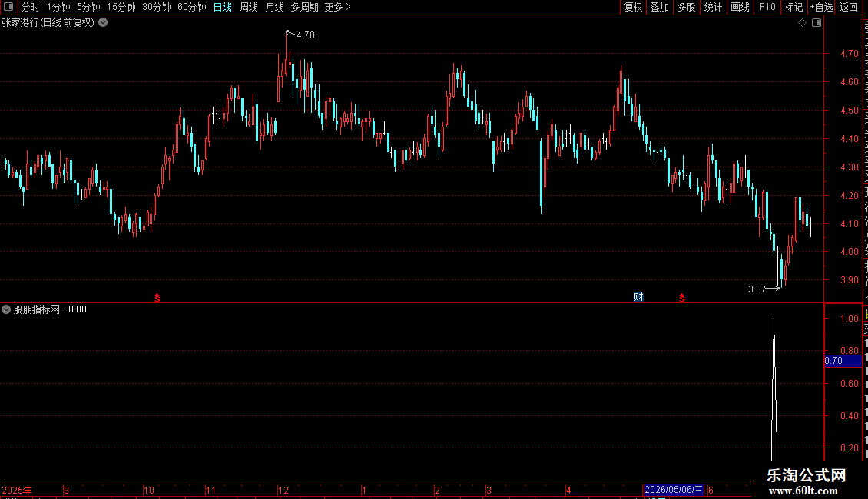Switch to 月线 monthly chart
Viewport: 868px width, 499px height.
274,7
